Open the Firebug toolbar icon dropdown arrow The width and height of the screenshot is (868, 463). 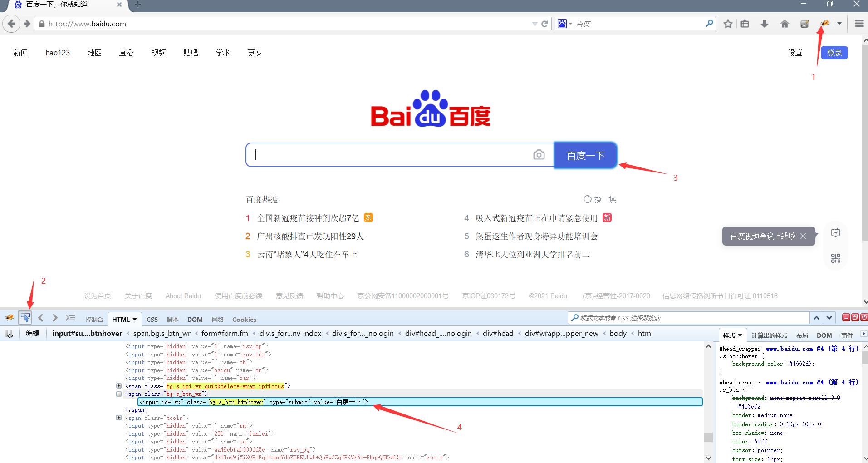[839, 24]
